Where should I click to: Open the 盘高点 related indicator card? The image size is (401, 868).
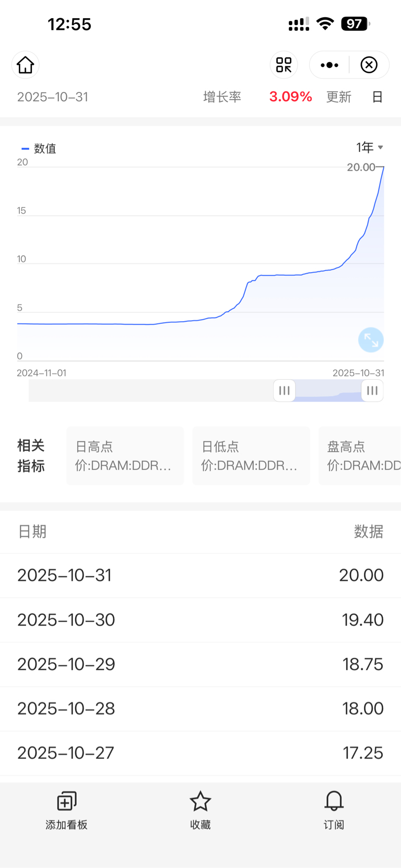pyautogui.click(x=360, y=456)
